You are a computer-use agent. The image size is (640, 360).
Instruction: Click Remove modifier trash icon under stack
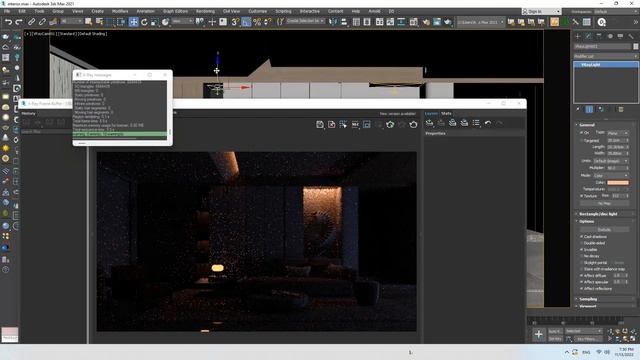(621, 109)
